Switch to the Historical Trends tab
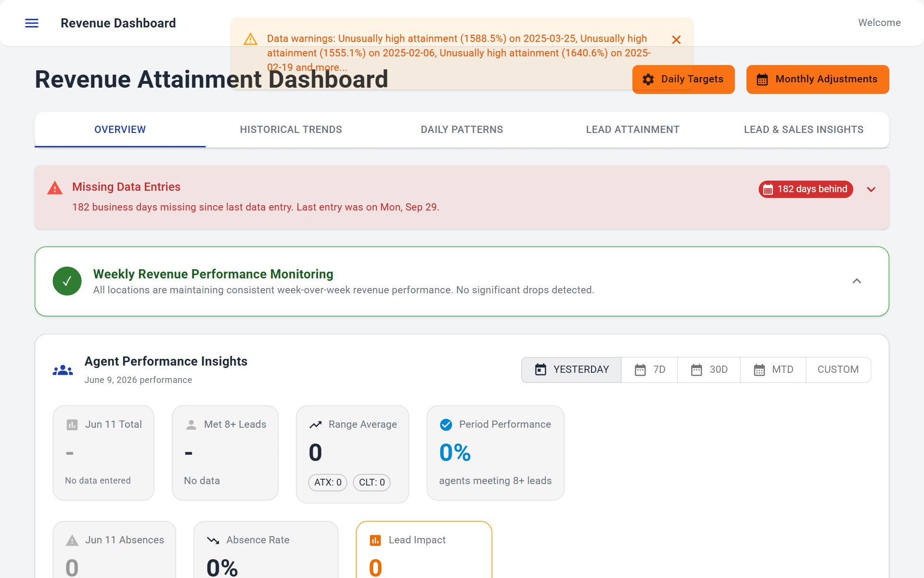 [291, 130]
